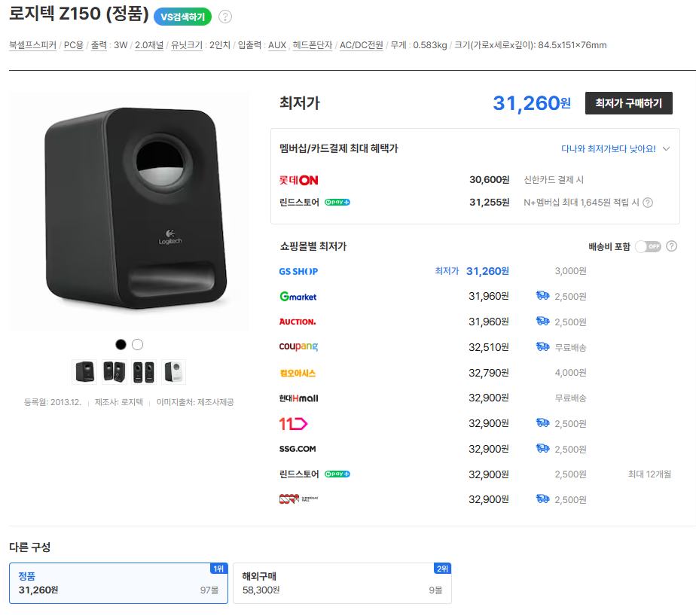Open the 11번가 store logo
This screenshot has width=696, height=616.
[294, 424]
